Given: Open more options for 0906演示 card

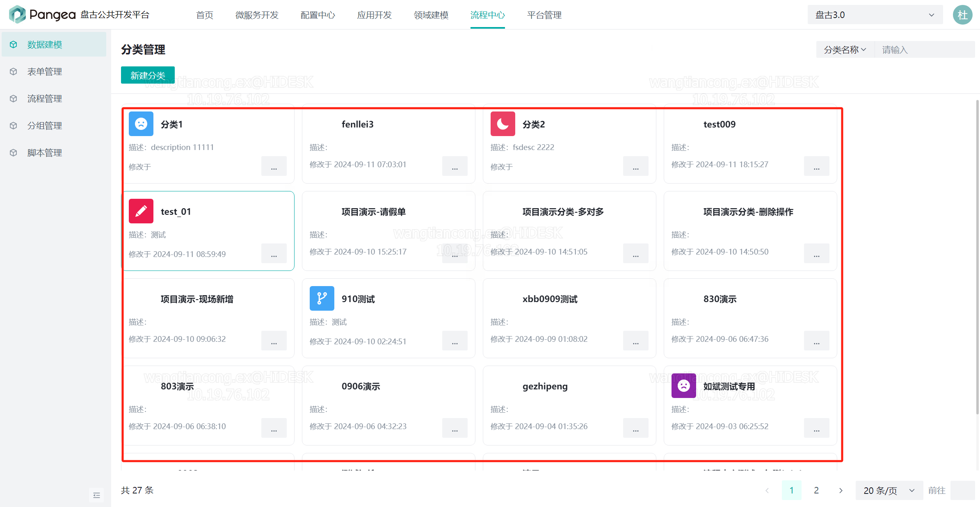Looking at the screenshot, I should [x=455, y=428].
